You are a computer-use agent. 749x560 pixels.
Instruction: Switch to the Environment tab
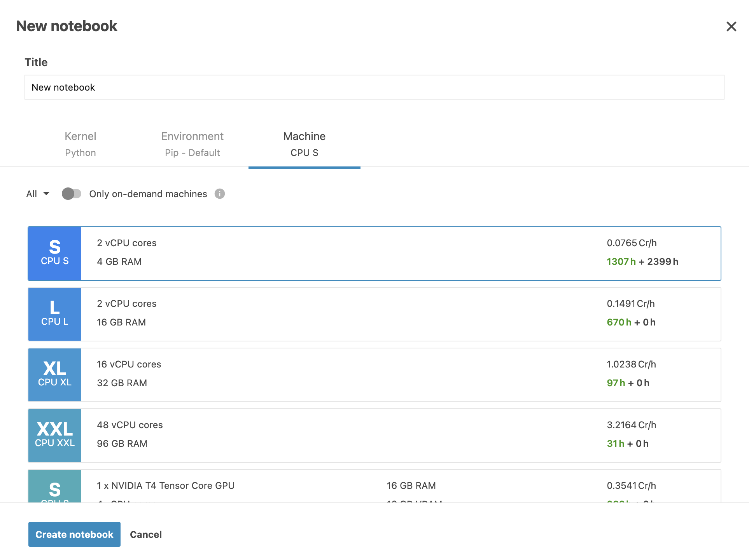[192, 144]
